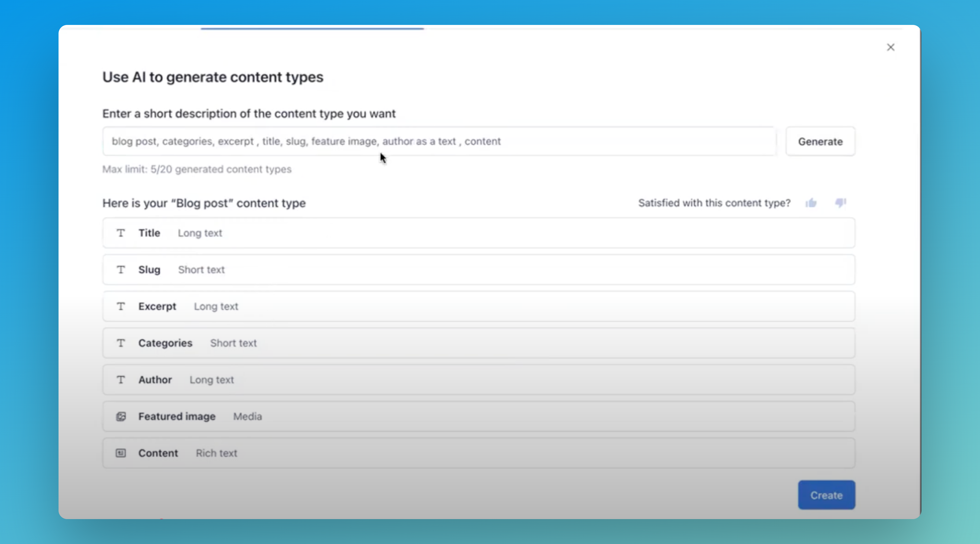The image size is (980, 544).
Task: Select the Categories short text field row
Action: 478,343
